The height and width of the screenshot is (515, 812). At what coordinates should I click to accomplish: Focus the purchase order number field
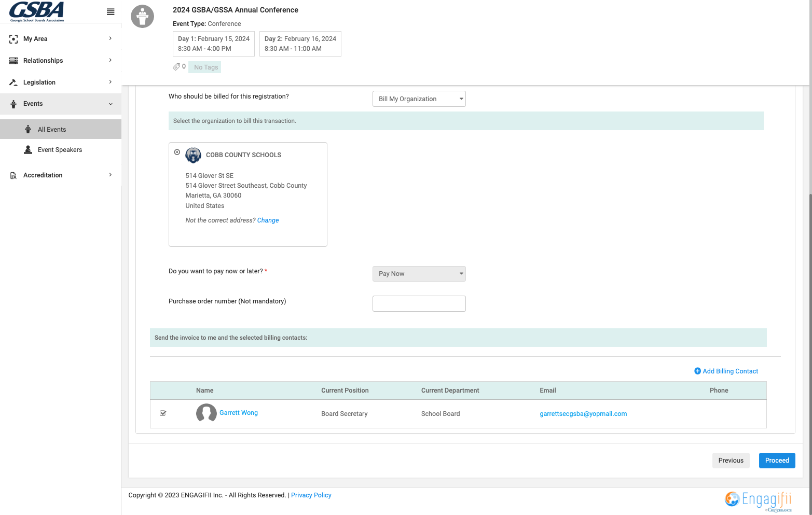click(419, 304)
